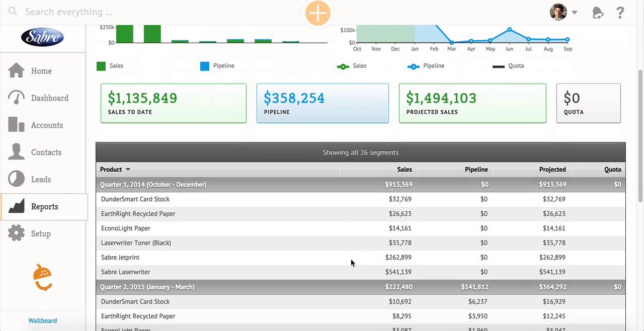The width and height of the screenshot is (644, 331).
Task: Toggle the blue Pipeline legend in bar chart
Action: [217, 66]
